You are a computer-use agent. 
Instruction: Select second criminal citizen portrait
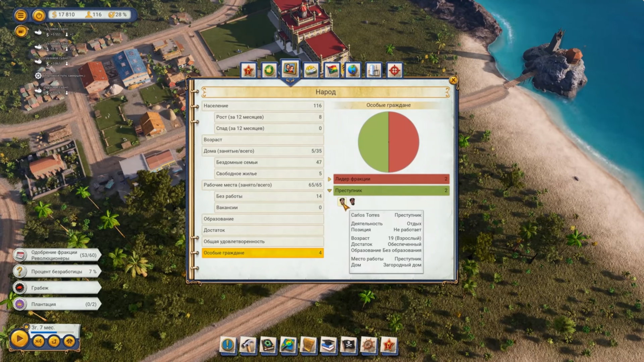pos(353,201)
